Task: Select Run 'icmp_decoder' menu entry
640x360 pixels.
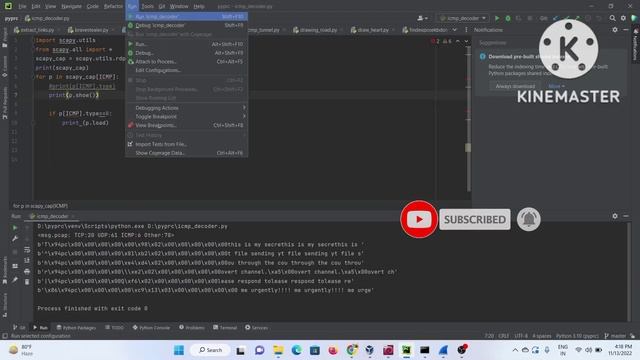Action: point(187,17)
